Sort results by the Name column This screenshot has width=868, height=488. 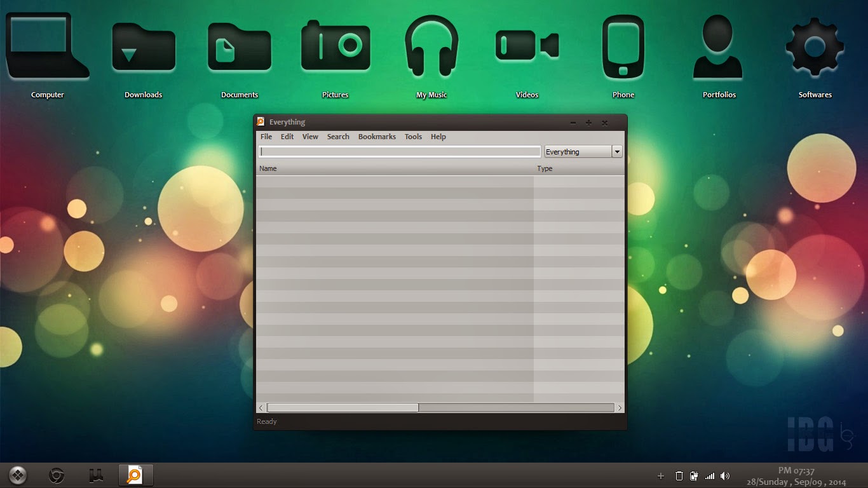pos(268,168)
